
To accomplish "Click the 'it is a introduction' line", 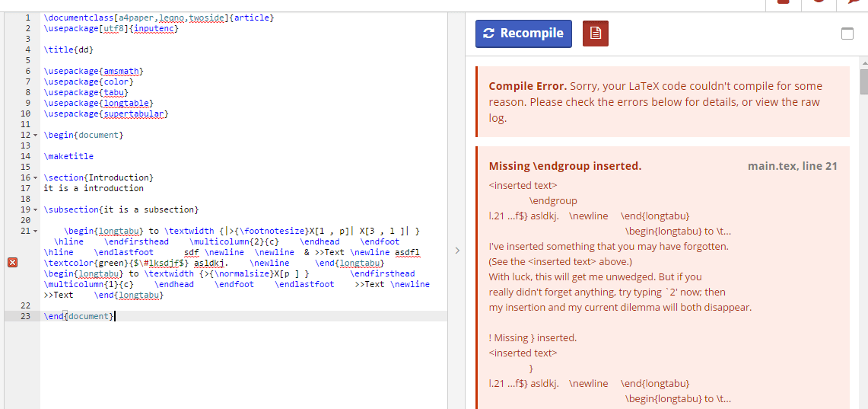I will pyautogui.click(x=94, y=188).
